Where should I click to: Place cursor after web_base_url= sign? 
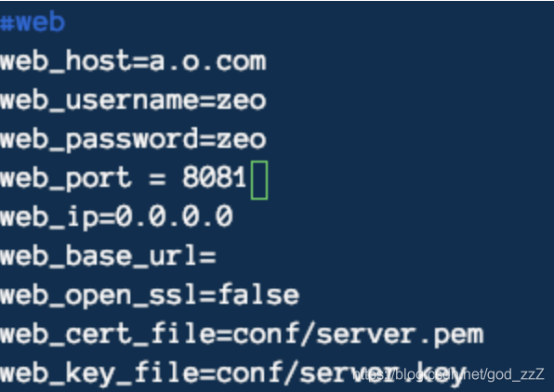(218, 255)
